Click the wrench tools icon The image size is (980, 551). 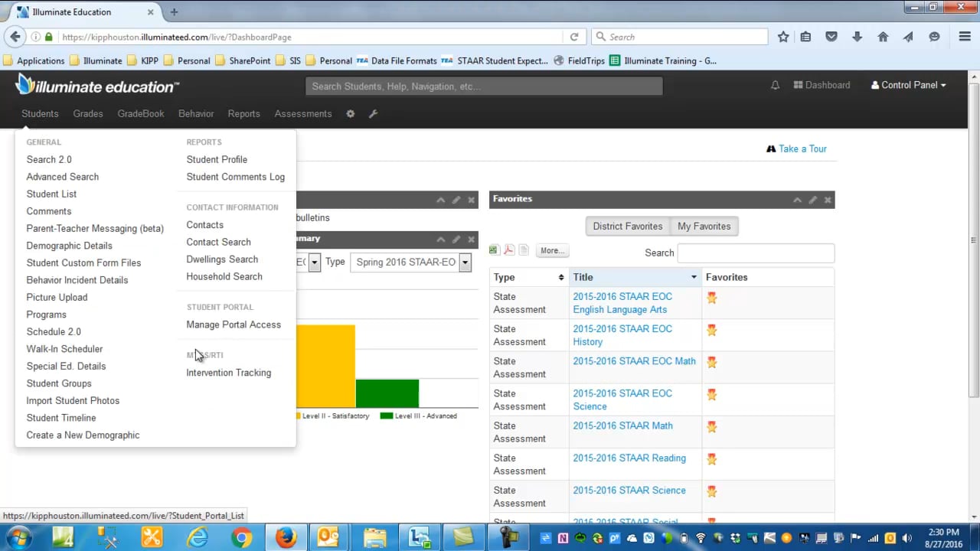[374, 114]
